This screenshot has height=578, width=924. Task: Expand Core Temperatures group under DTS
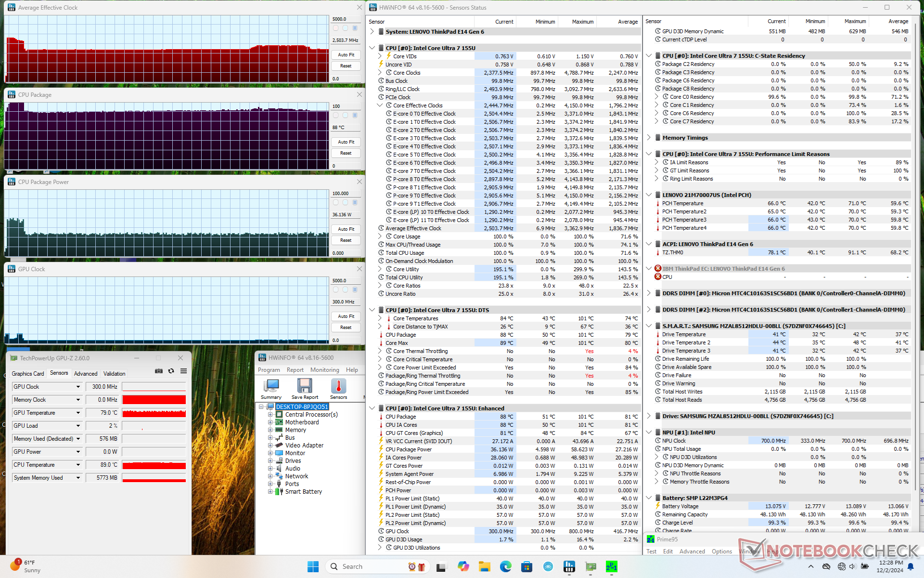point(380,318)
